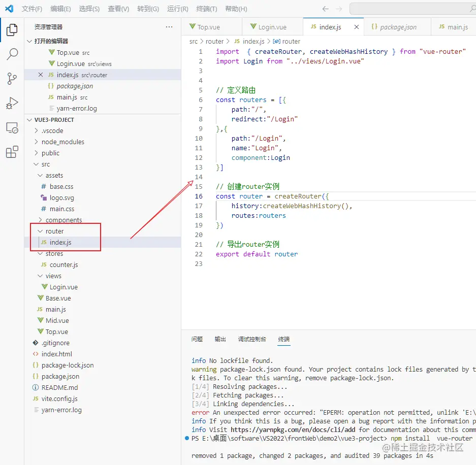
Task: Switch to the 调试控制台 panel tab
Action: pos(252,339)
